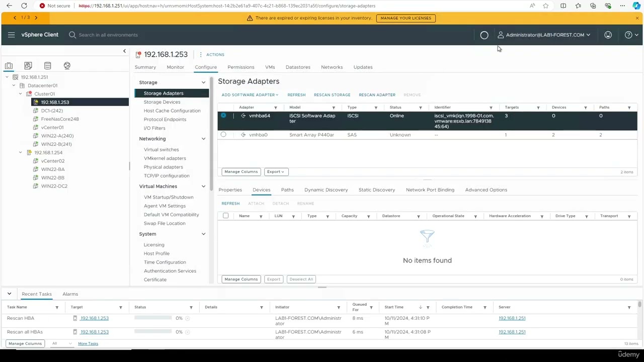The height and width of the screenshot is (362, 644).
Task: Filter the Targets column in adapters
Action: [538, 108]
